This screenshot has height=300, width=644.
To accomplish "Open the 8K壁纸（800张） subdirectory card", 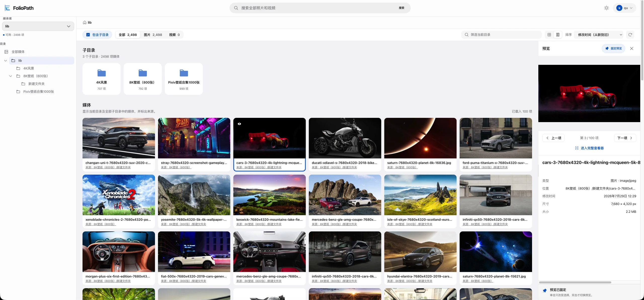I will tap(143, 79).
